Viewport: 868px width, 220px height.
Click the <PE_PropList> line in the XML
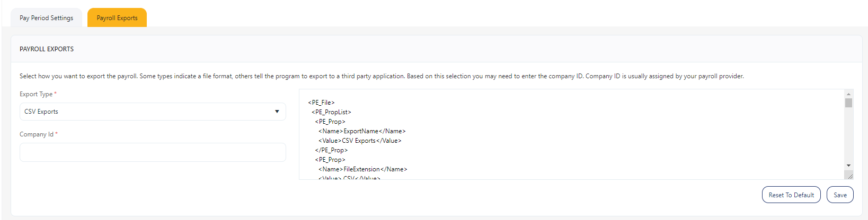(331, 112)
